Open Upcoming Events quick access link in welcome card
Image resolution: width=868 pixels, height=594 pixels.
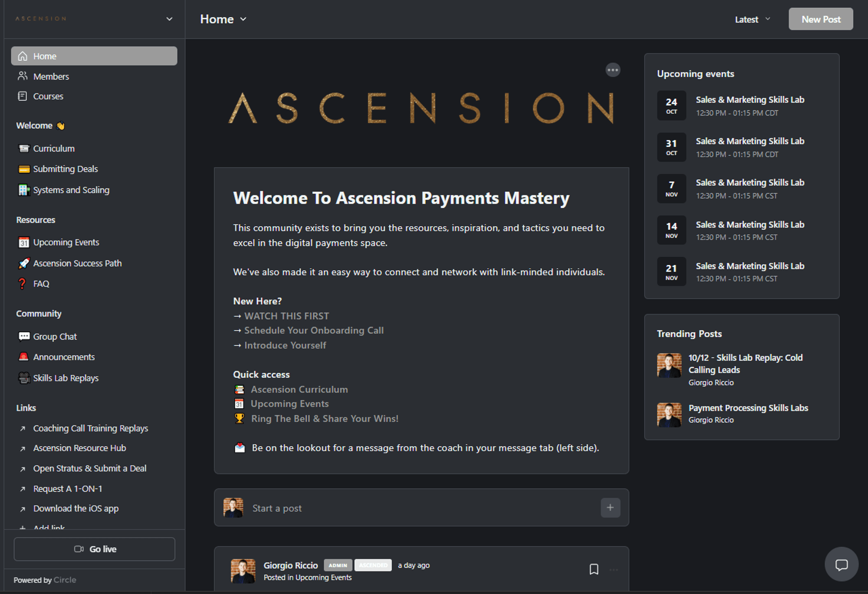[x=290, y=404]
